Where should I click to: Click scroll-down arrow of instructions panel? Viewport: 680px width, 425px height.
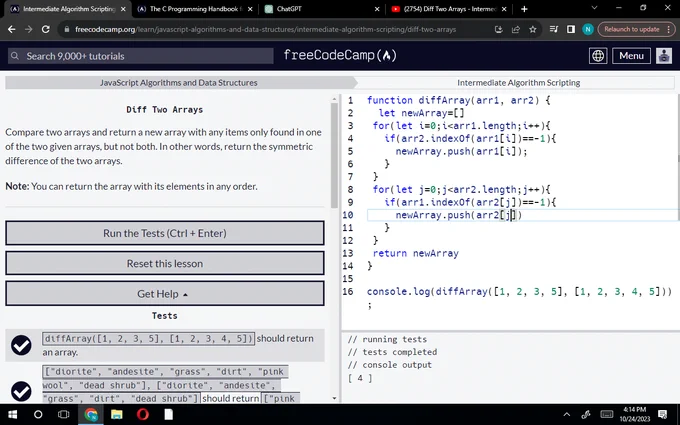pos(334,398)
